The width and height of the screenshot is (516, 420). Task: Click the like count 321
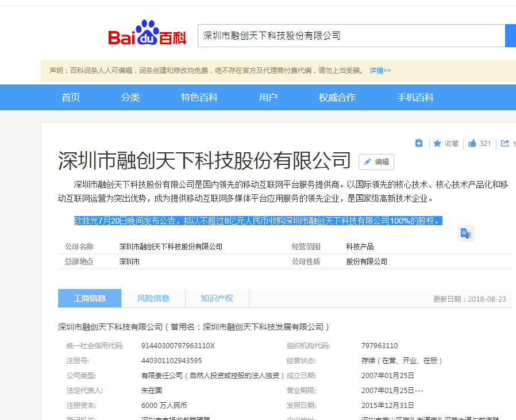pyautogui.click(x=485, y=144)
